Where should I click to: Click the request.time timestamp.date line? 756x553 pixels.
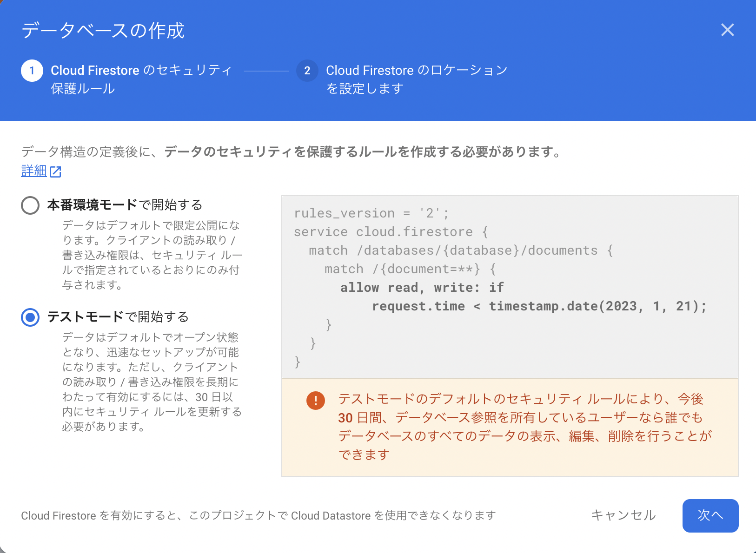[x=539, y=306]
